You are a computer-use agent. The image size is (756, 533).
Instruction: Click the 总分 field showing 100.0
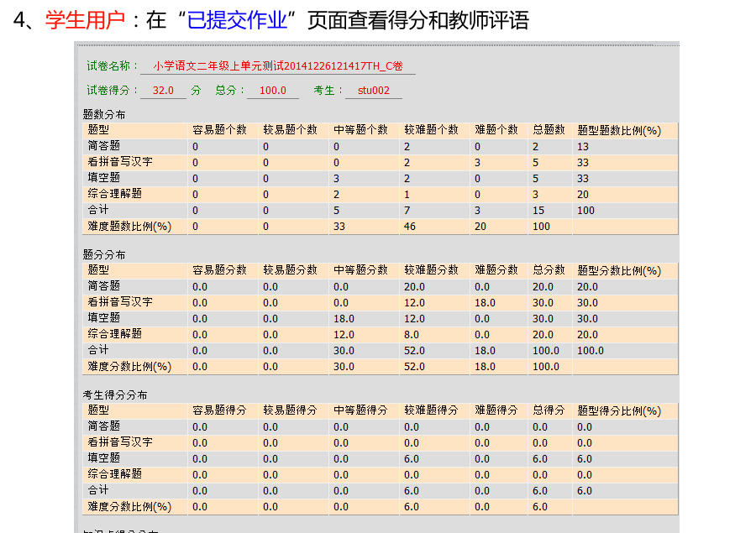272,91
